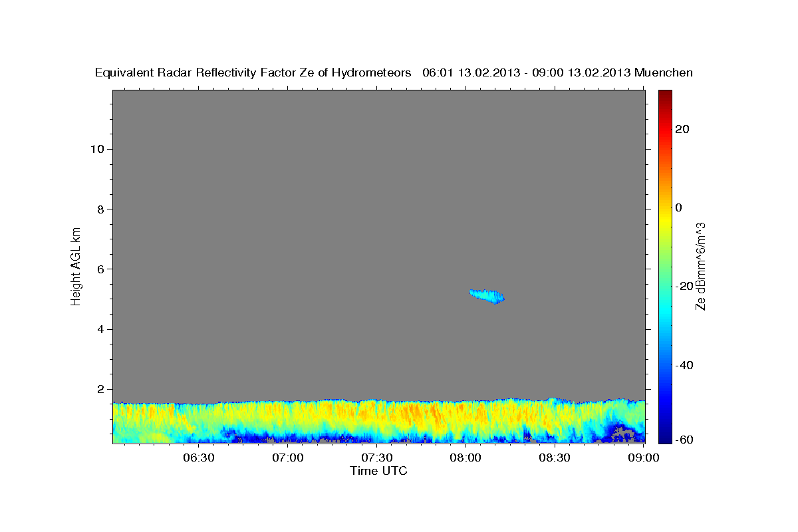Select the '07:00' time axis label
This screenshot has height=532, width=798.
288,458
